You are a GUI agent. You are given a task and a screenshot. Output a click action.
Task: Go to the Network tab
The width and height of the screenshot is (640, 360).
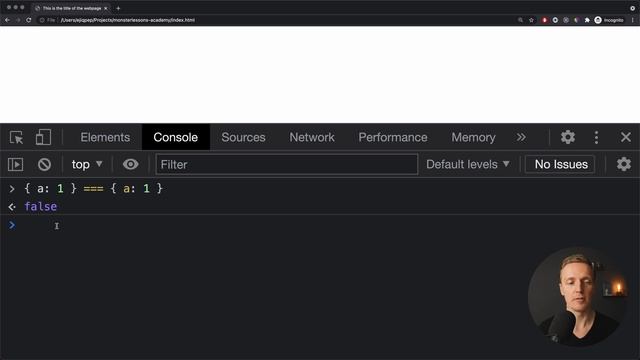(x=312, y=137)
